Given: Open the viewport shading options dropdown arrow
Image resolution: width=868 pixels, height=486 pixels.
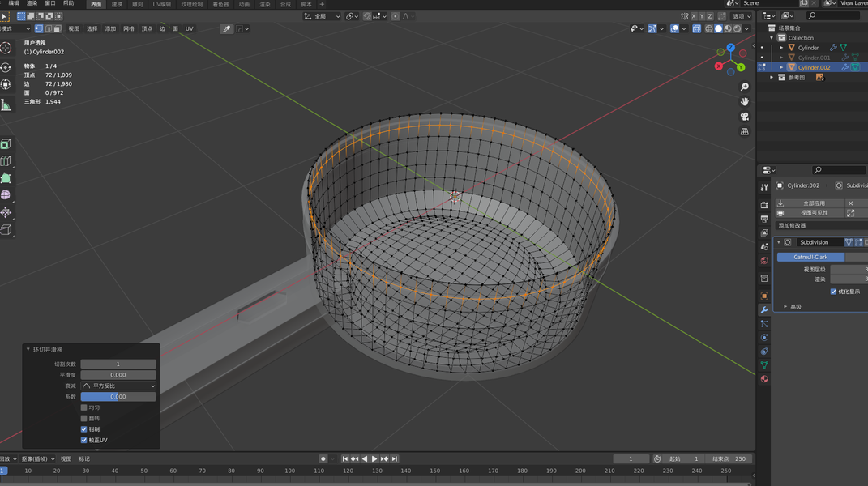Looking at the screenshot, I should [x=746, y=29].
